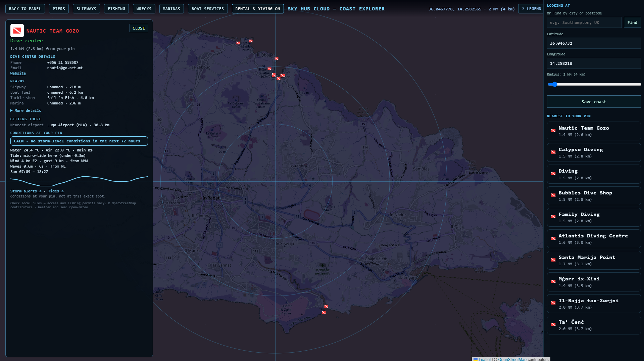Click the dive marker near Il-Qbajjar on map
The image size is (644, 361).
tap(277, 59)
